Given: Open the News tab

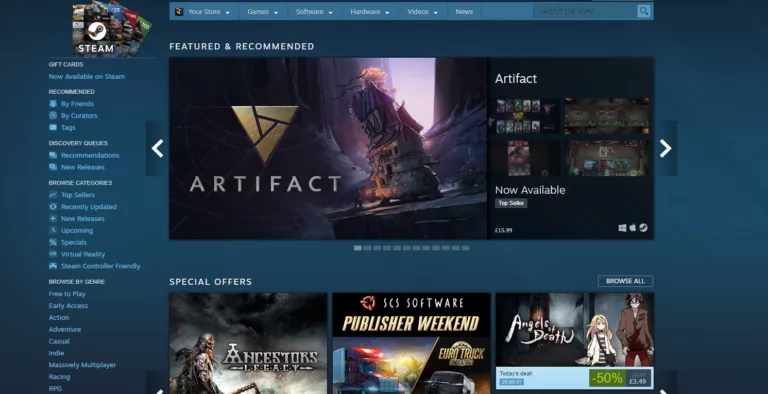Looking at the screenshot, I should click(x=464, y=11).
